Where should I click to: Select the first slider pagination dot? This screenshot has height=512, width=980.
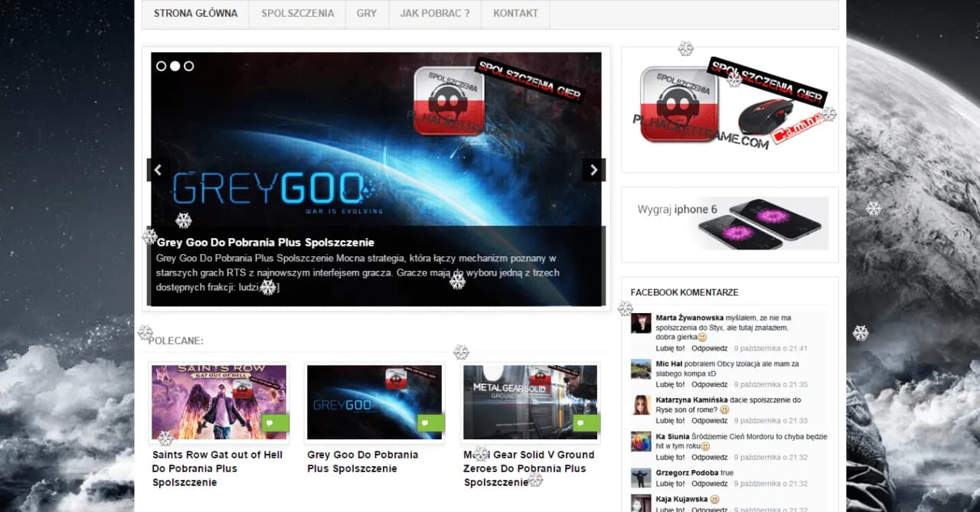162,67
